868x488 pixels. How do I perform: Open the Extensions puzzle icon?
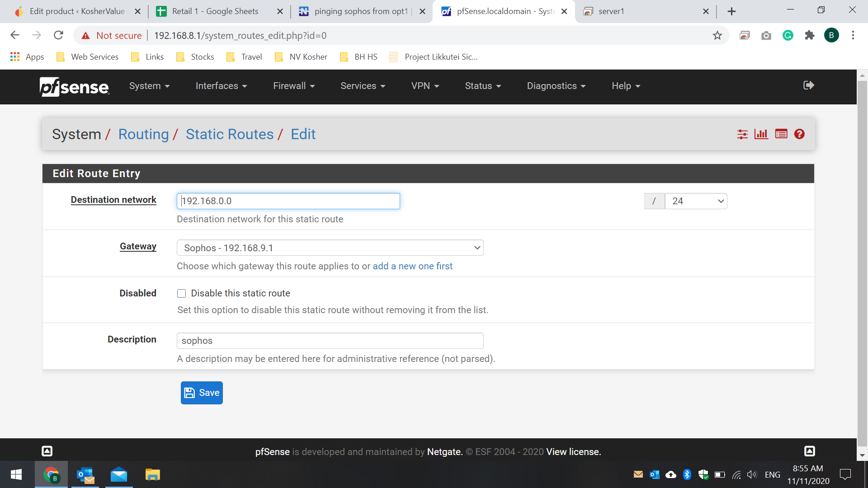tap(810, 35)
